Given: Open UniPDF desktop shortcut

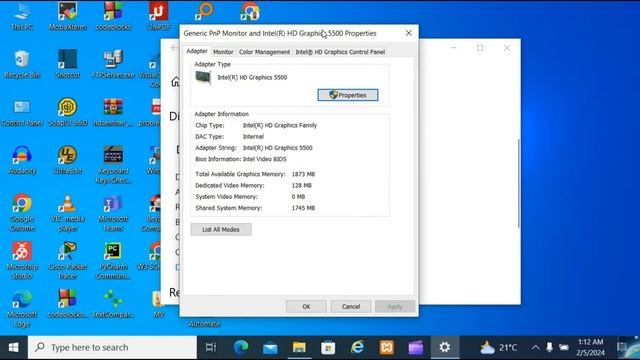Looking at the screenshot, I should pyautogui.click(x=159, y=16).
